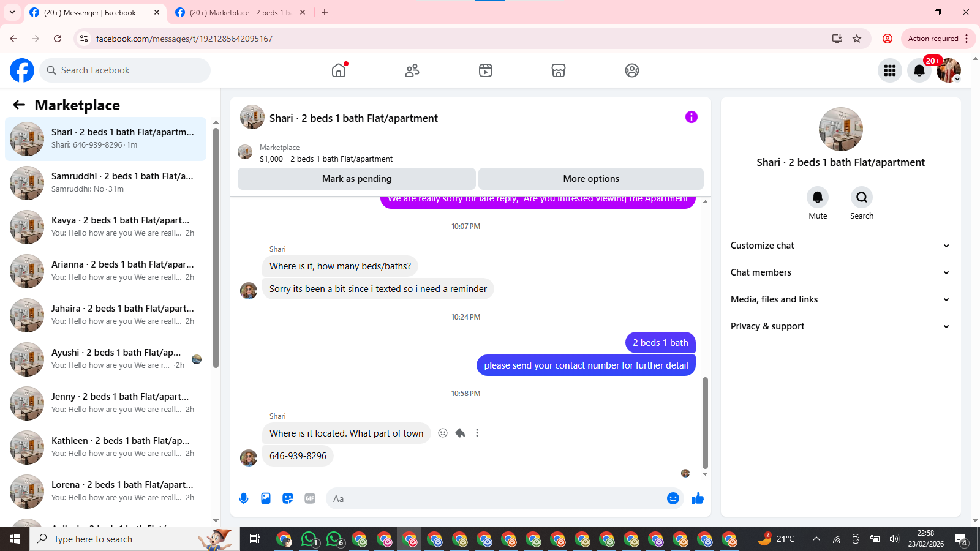Go back from Marketplace chats list
The width and height of the screenshot is (980, 551).
(x=19, y=105)
